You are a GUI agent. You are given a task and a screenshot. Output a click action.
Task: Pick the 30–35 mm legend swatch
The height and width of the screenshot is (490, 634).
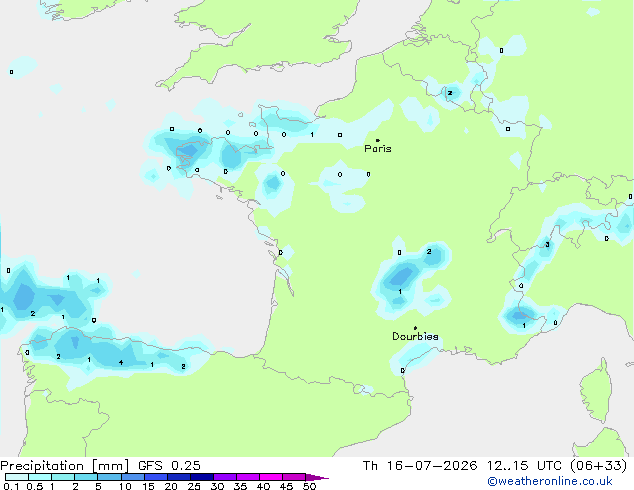[x=225, y=477]
